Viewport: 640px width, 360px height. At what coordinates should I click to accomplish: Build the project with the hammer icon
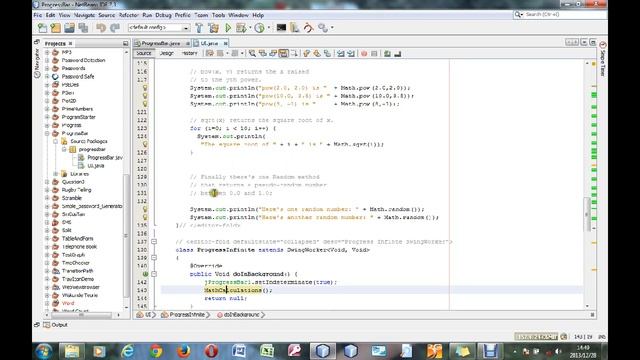(x=199, y=28)
